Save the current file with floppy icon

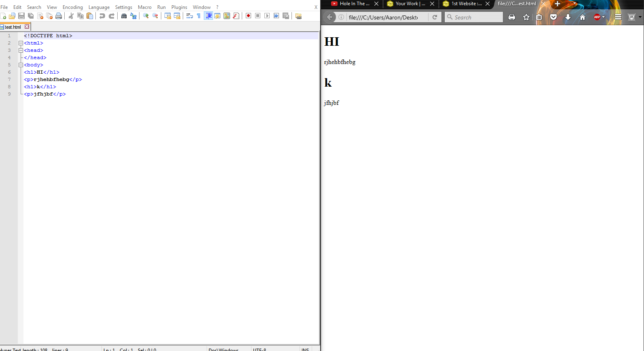pyautogui.click(x=21, y=16)
